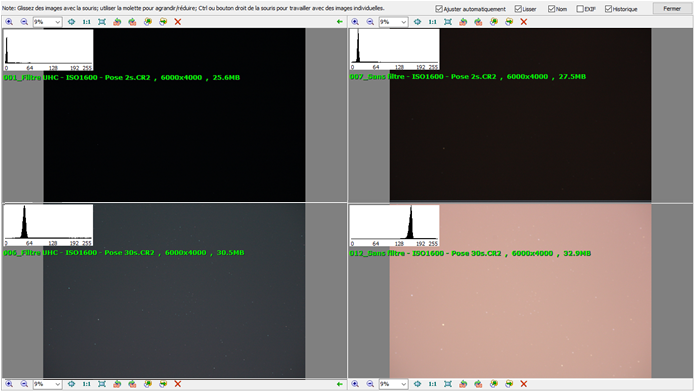Delete the 007_Sans filtre 2s image

click(524, 22)
